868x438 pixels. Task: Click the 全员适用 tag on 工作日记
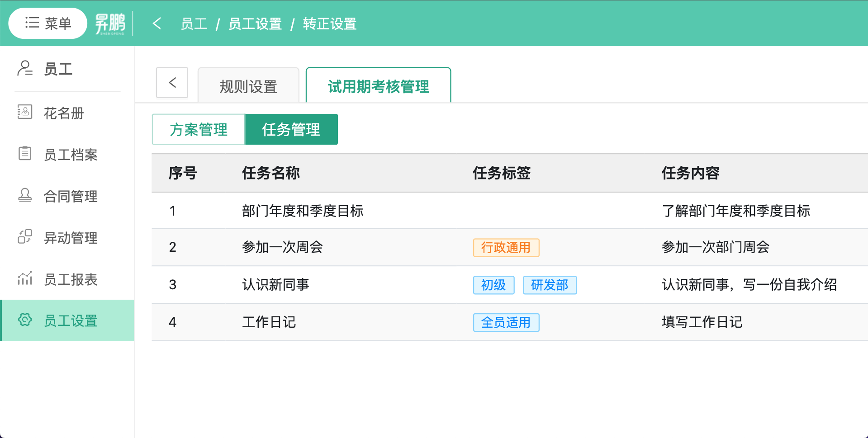(x=506, y=322)
